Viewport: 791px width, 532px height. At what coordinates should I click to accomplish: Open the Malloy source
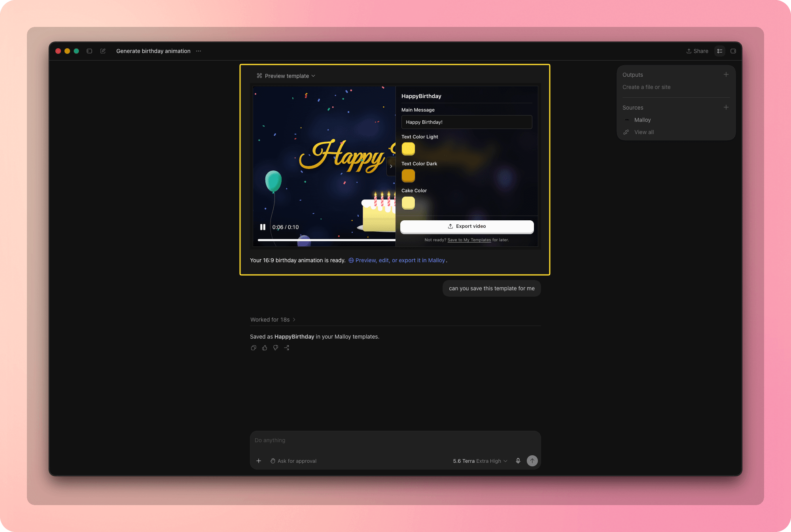click(x=642, y=120)
